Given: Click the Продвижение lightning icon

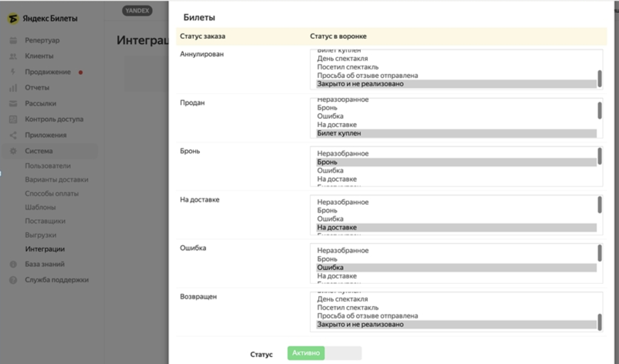Looking at the screenshot, I should [x=13, y=72].
